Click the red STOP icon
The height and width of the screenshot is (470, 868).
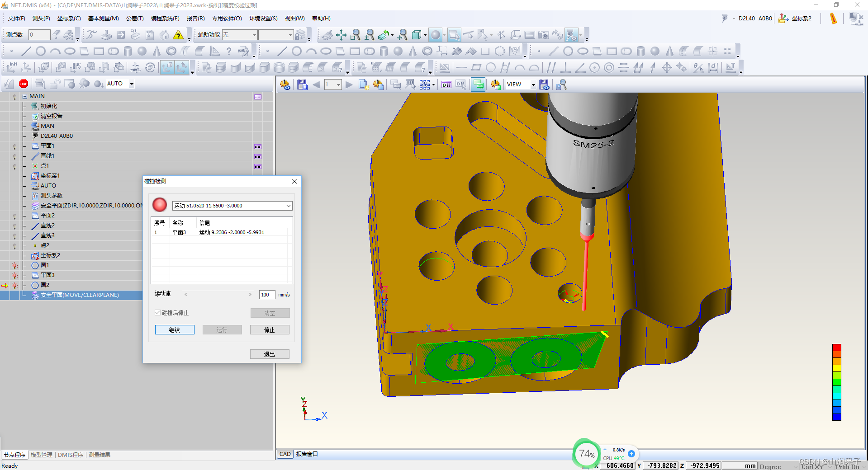[24, 84]
